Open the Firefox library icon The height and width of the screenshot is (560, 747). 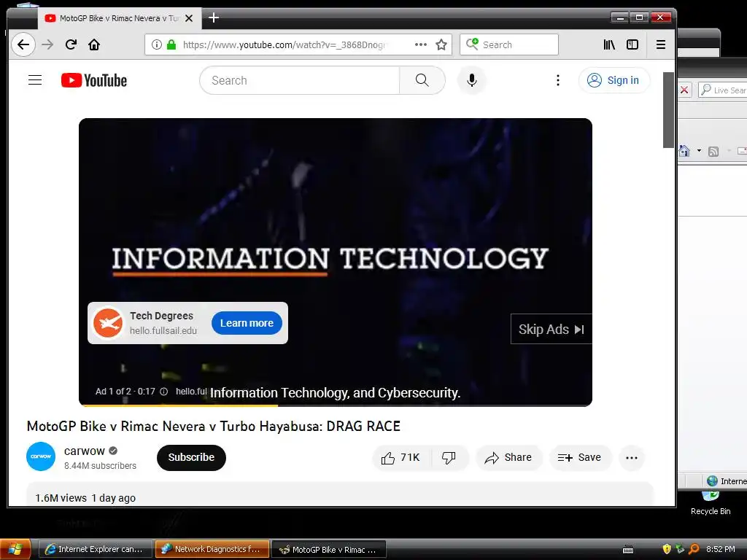[609, 44]
